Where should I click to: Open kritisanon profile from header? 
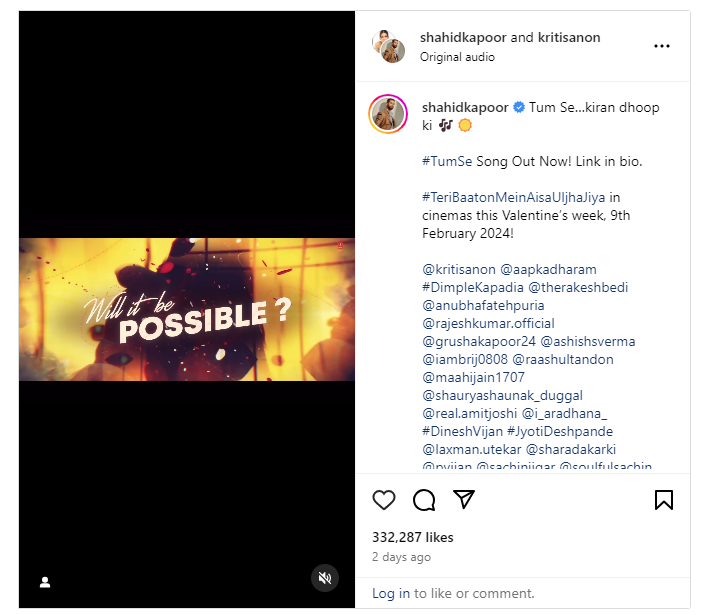(x=570, y=38)
